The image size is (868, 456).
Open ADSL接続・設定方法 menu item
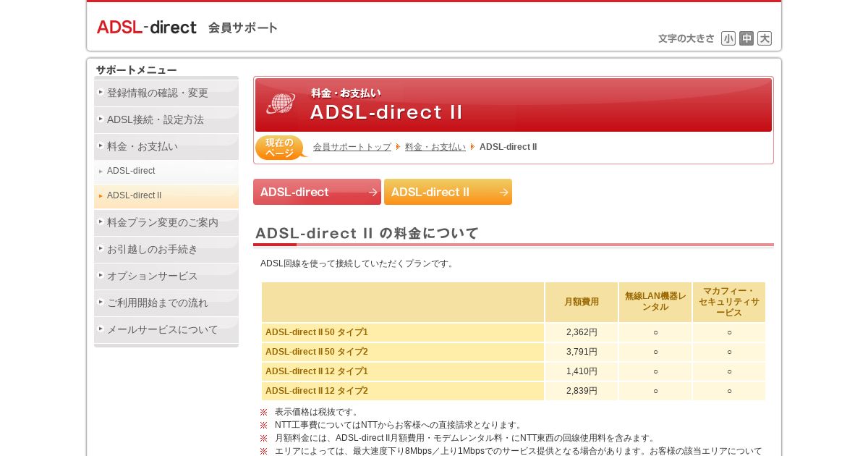[x=166, y=119]
